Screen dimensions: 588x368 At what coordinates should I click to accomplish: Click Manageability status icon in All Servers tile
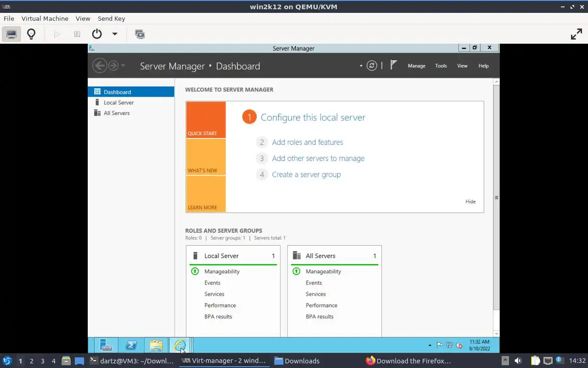coord(296,271)
